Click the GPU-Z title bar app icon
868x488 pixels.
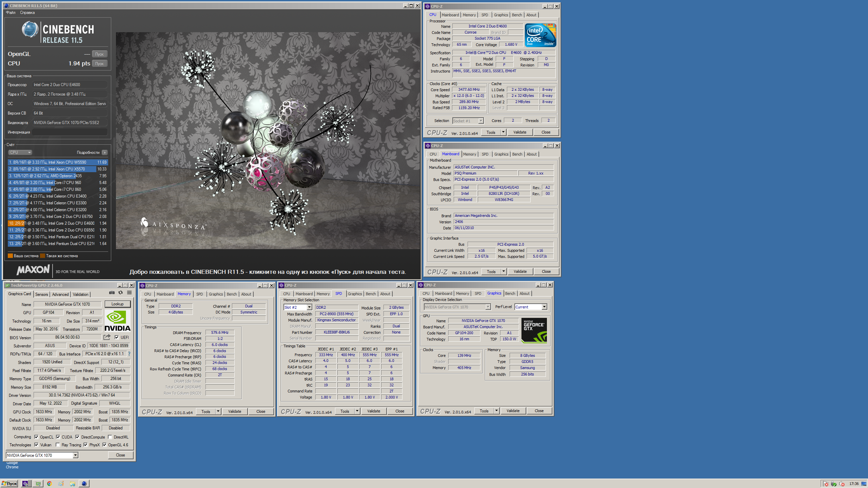7,285
